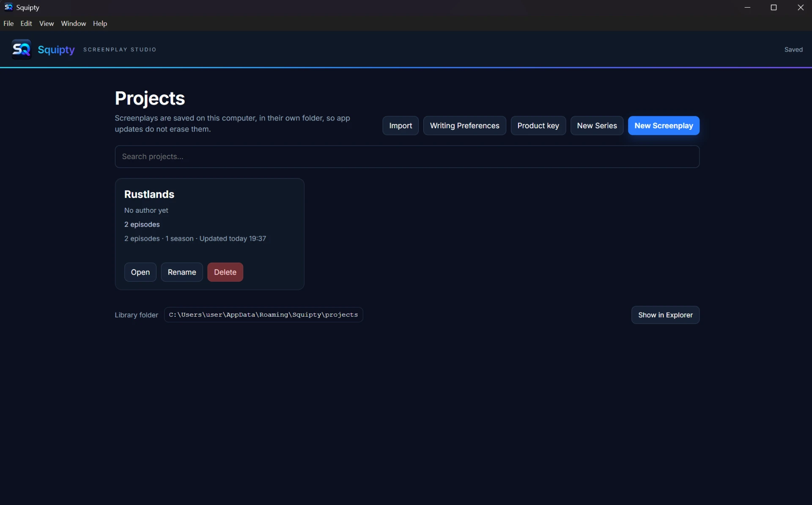Click the 'No author yet' text
The width and height of the screenshot is (812, 505).
146,210
